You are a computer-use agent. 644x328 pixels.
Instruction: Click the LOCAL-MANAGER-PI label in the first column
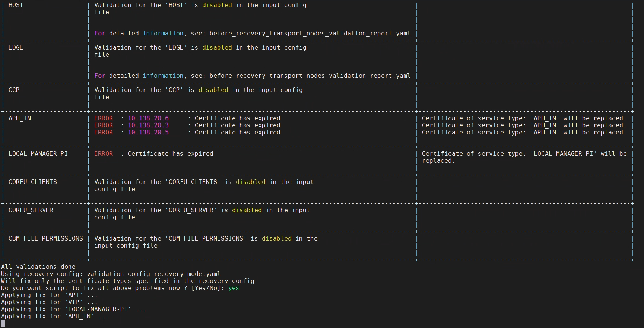pos(38,154)
